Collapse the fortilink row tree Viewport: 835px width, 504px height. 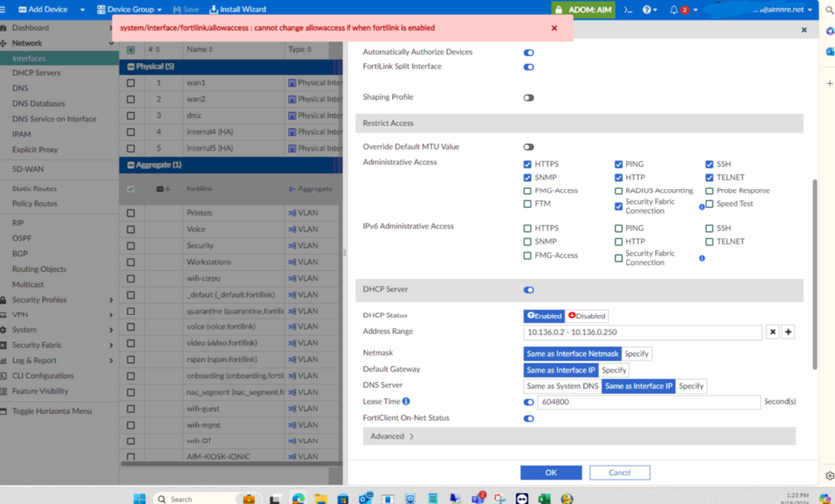(x=159, y=189)
